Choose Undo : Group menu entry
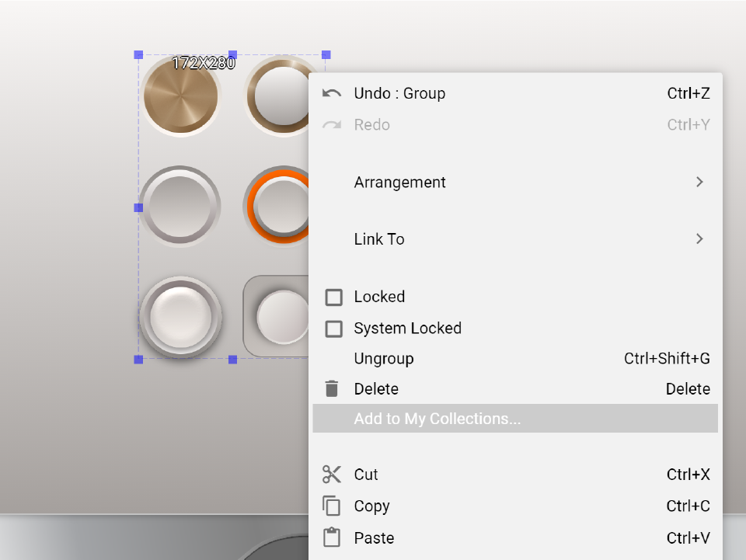Viewport: 746px width, 560px height. [399, 93]
